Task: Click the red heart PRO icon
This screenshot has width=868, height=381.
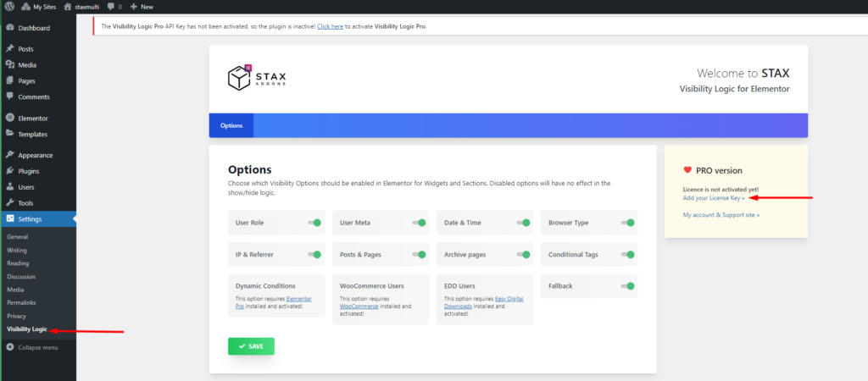Action: [687, 170]
